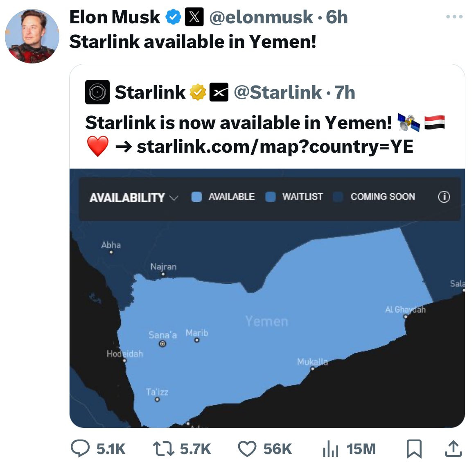Click the Starlink account logo avatar
Image resolution: width=476 pixels, height=472 pixels.
(97, 92)
